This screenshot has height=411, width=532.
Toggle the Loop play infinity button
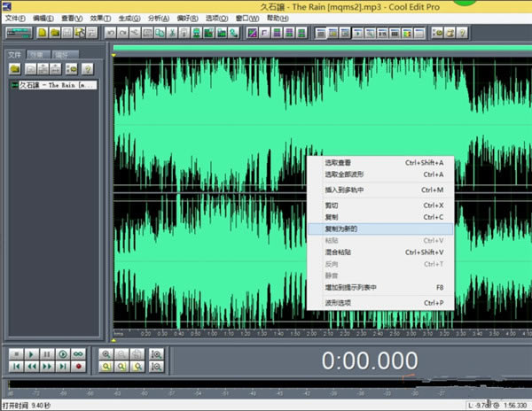(x=78, y=353)
